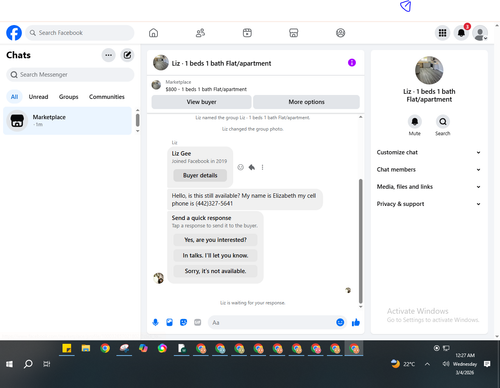Expand Media, files and links section
Image resolution: width=500 pixels, height=388 pixels.
point(429,187)
